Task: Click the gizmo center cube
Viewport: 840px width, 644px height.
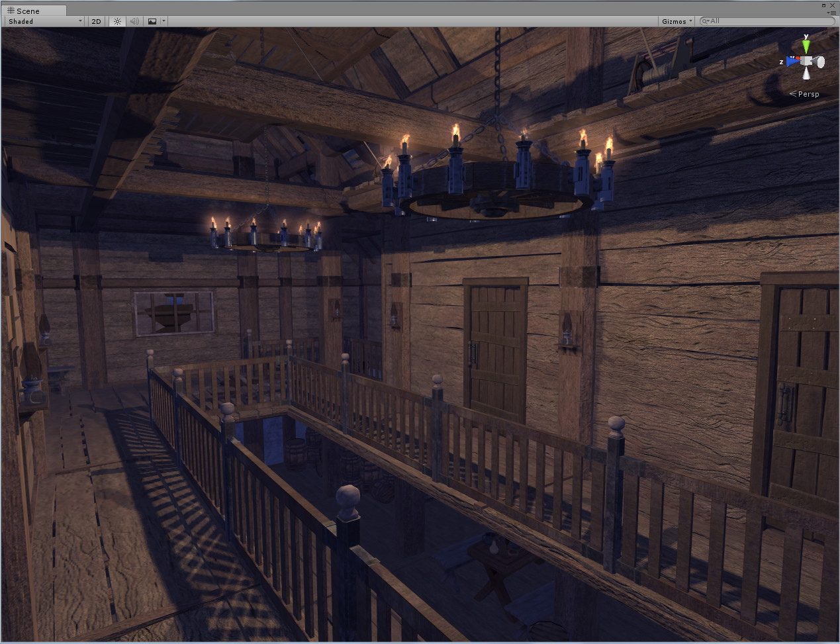Action: [806, 61]
